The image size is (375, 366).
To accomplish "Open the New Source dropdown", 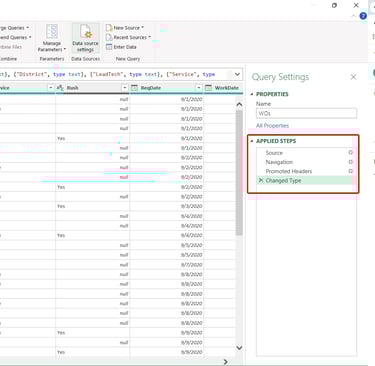I will (x=143, y=28).
